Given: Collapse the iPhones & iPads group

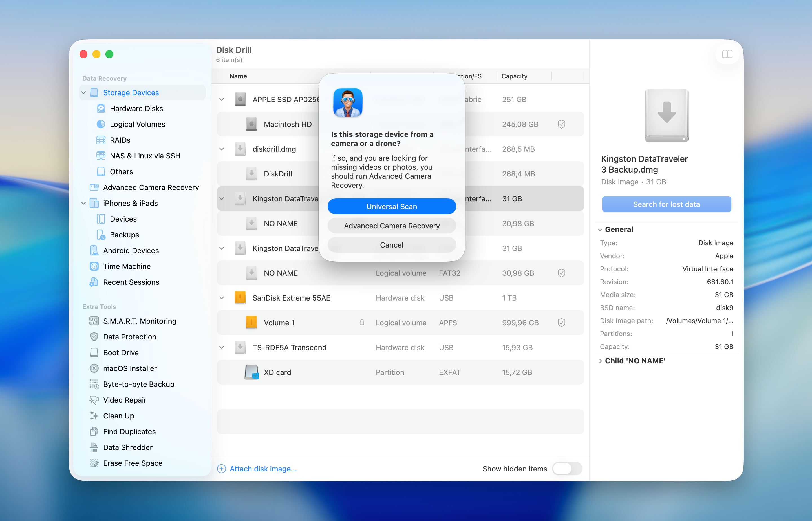Looking at the screenshot, I should pos(83,203).
